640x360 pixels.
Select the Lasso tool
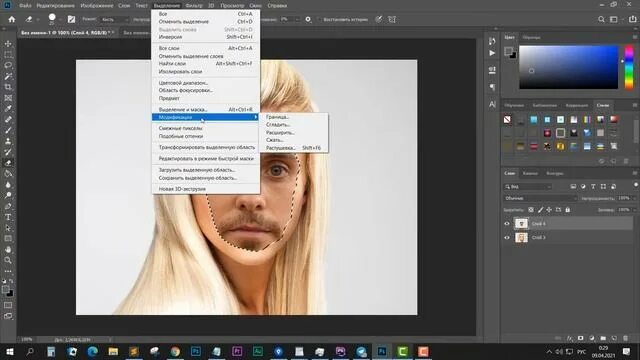click(8, 65)
